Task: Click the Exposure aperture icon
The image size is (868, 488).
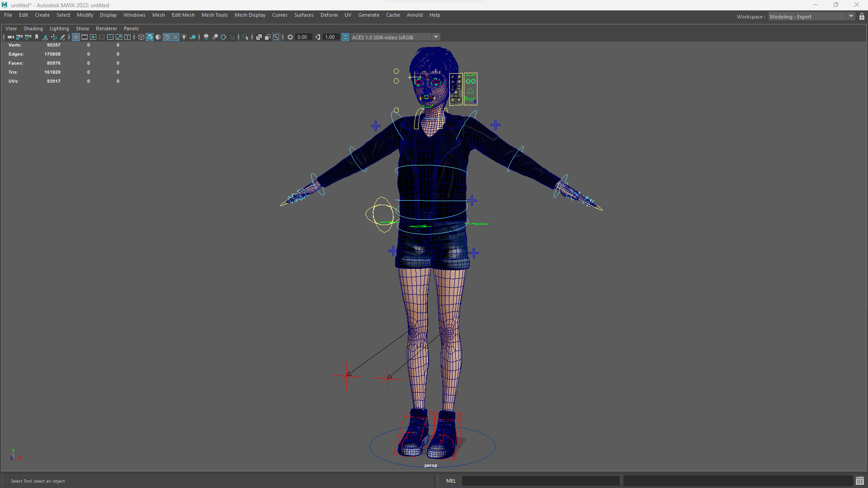Action: pyautogui.click(x=290, y=37)
